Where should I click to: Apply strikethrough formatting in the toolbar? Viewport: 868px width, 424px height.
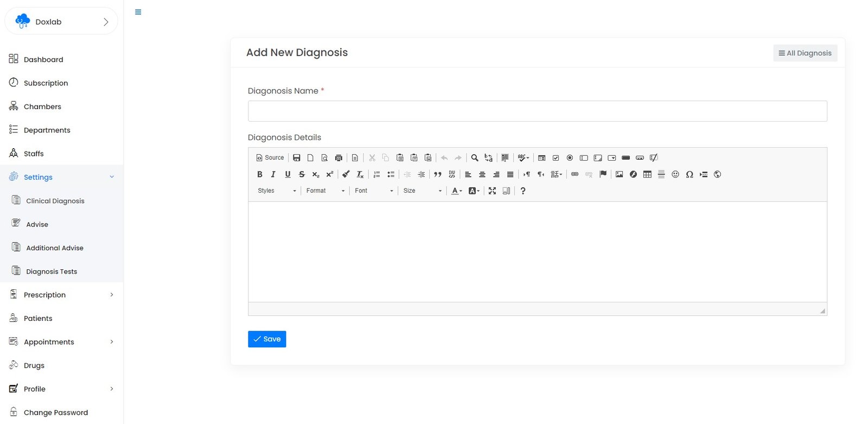pos(302,174)
